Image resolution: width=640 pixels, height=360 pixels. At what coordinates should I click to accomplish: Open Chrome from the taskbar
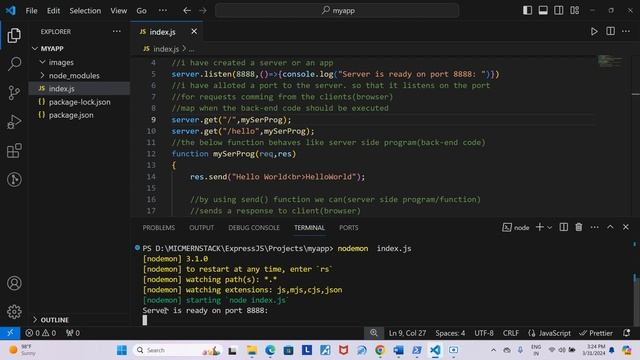[380, 350]
